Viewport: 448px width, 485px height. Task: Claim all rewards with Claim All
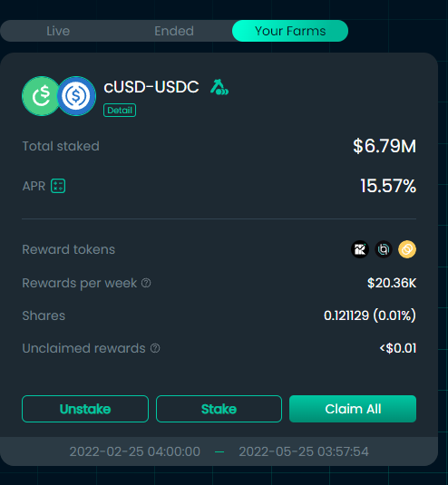[x=353, y=409]
